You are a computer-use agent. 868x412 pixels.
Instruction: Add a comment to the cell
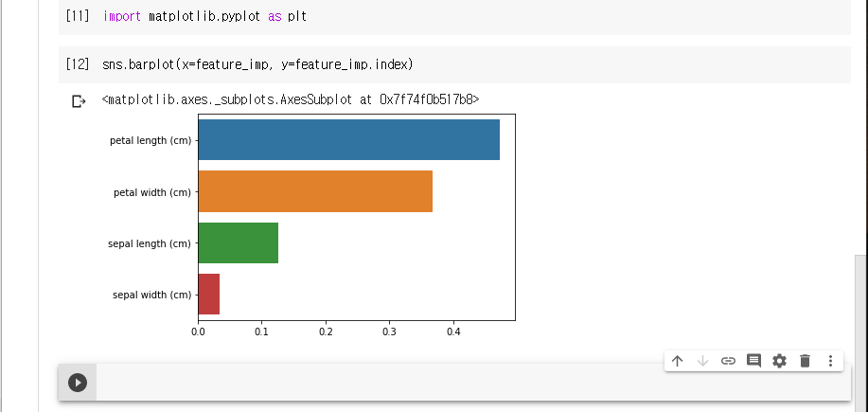(x=753, y=361)
